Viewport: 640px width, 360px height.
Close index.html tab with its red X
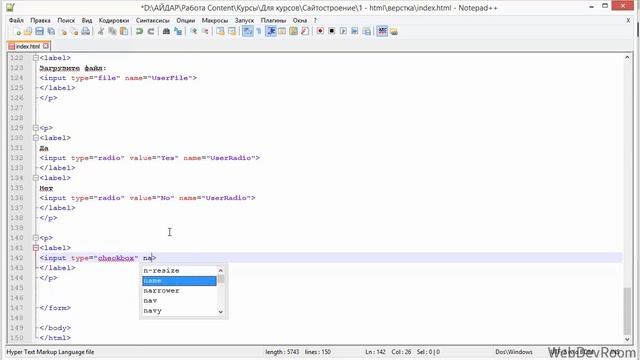pyautogui.click(x=46, y=46)
